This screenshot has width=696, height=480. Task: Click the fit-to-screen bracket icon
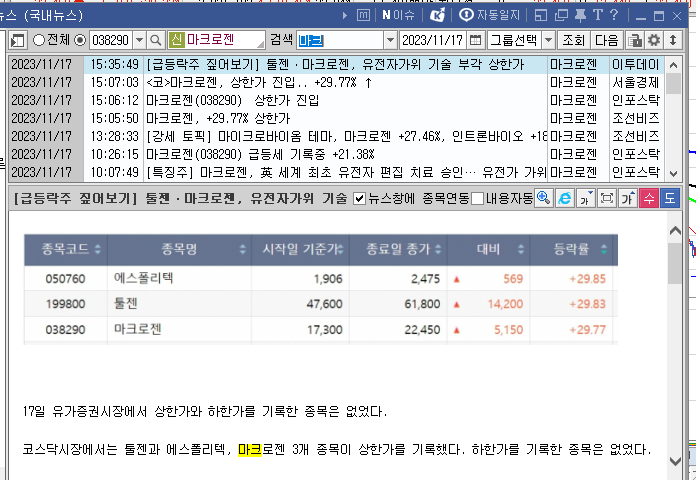pyautogui.click(x=607, y=198)
